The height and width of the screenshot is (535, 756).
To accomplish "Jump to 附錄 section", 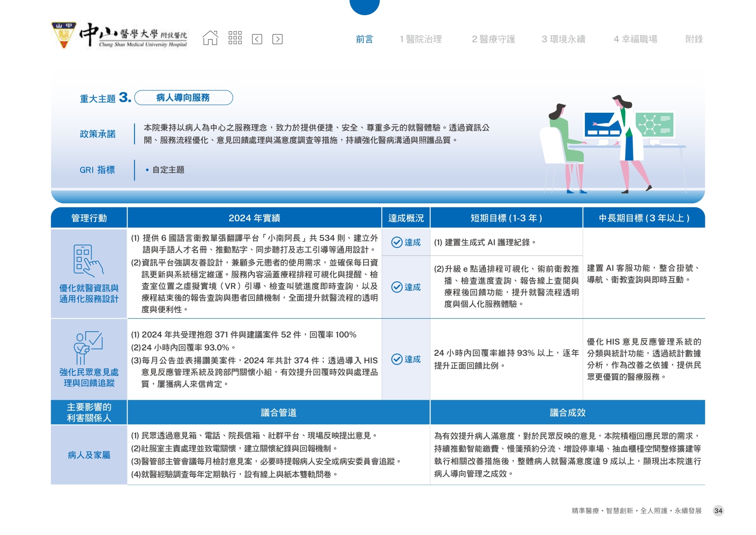I will point(694,39).
